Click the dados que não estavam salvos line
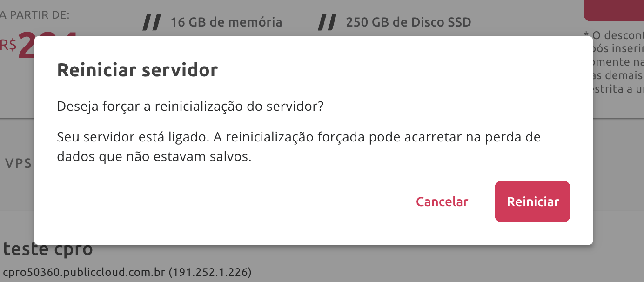644x282 pixels. [x=154, y=157]
